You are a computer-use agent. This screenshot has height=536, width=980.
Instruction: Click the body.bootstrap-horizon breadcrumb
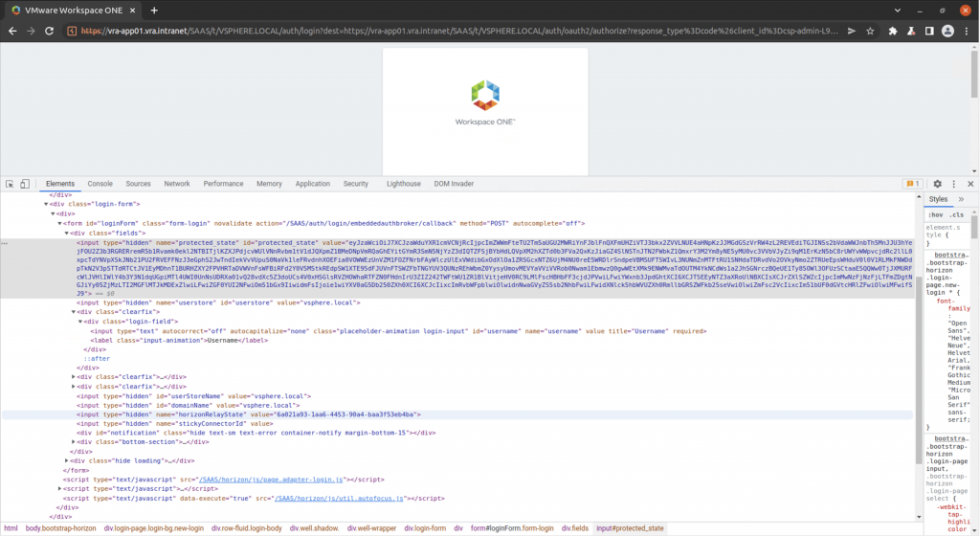click(x=60, y=528)
